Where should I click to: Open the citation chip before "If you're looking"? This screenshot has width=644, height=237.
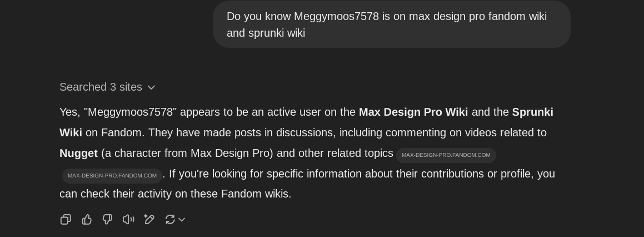coord(112,176)
